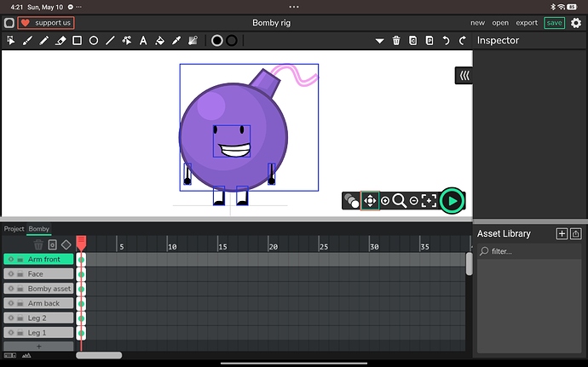Expand the tool options dropdown arrow
Viewport: 588px width, 367px height.
[x=379, y=41]
